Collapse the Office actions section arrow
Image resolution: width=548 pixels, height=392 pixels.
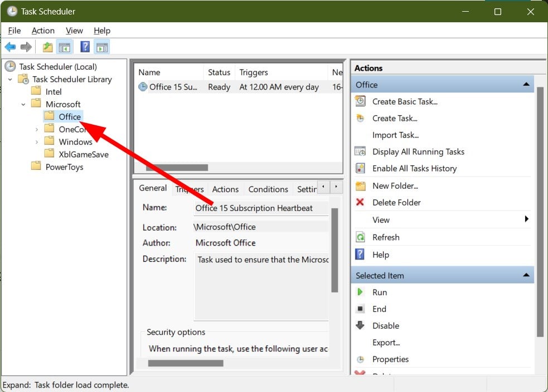[526, 85]
